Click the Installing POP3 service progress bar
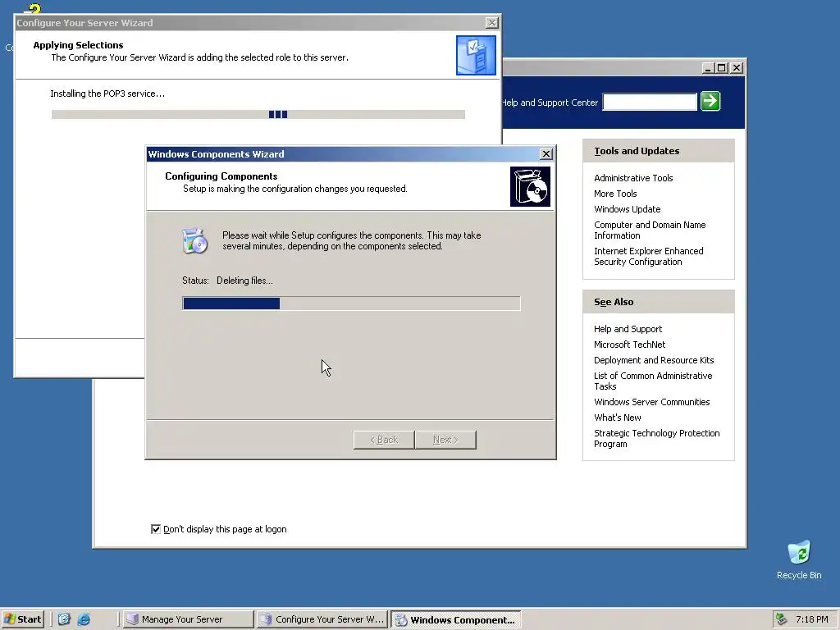 pos(258,114)
